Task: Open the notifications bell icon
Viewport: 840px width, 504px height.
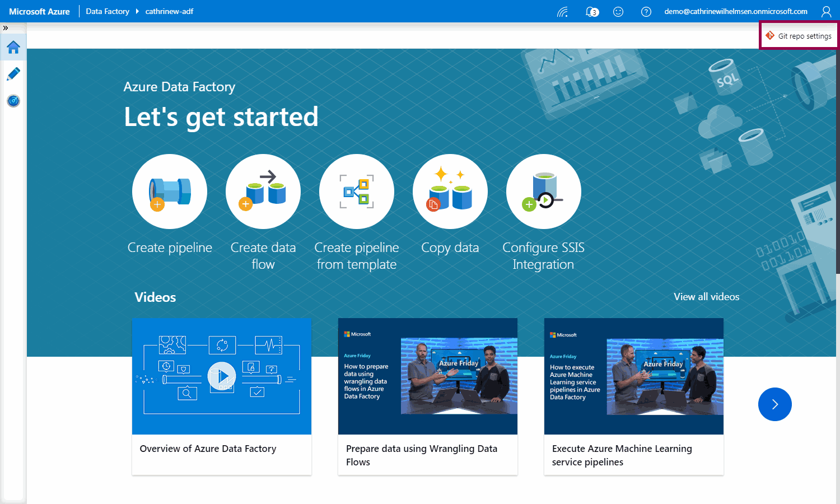Action: [591, 12]
